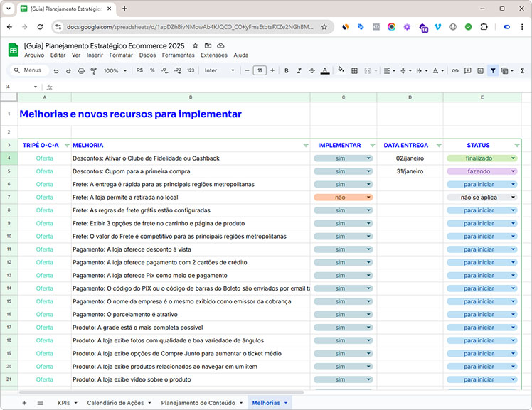532x410 pixels.
Task: Open filter for STATUS column
Action: [517, 146]
